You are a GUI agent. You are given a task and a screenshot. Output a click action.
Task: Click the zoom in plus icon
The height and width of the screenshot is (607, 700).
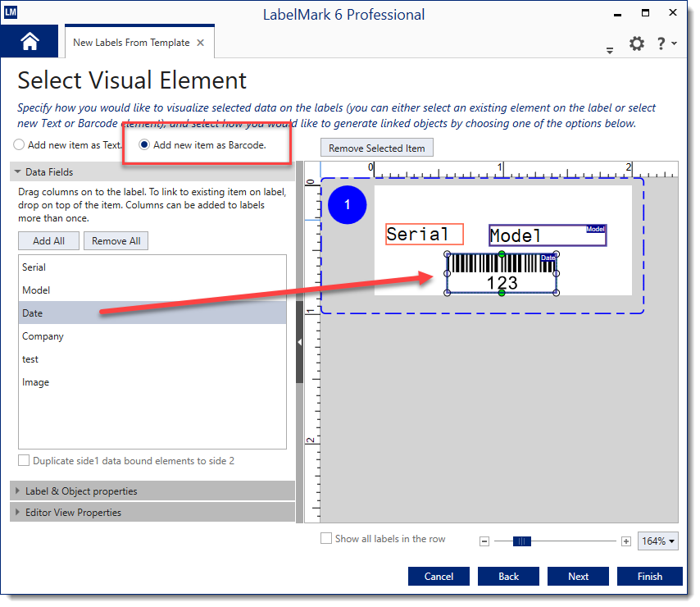(x=626, y=541)
